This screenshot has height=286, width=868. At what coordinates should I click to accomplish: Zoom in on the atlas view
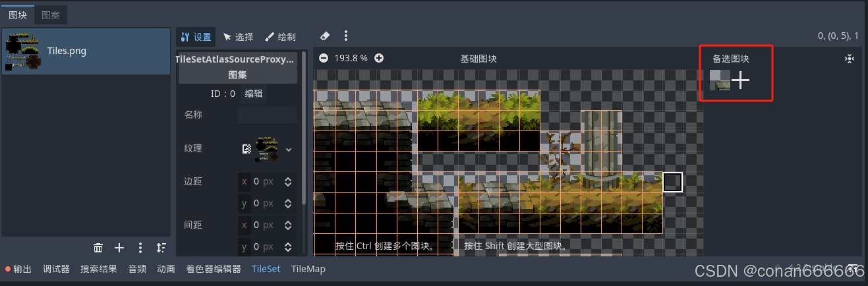379,58
